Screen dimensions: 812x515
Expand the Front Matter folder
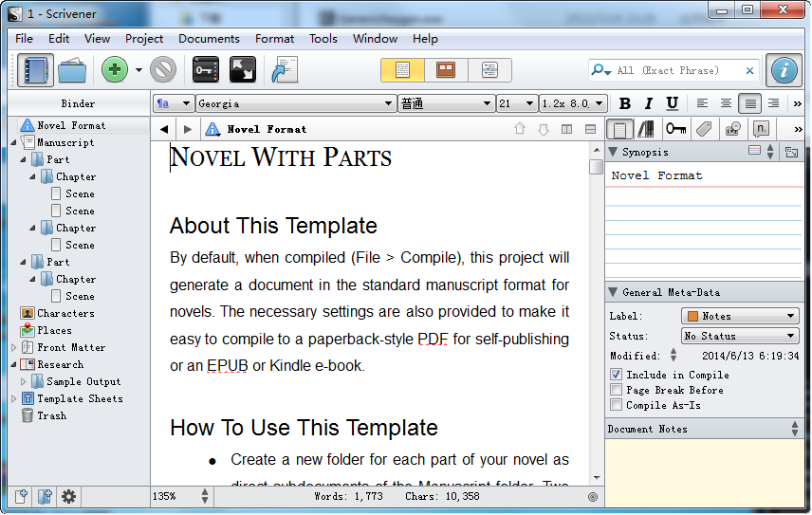tap(13, 347)
